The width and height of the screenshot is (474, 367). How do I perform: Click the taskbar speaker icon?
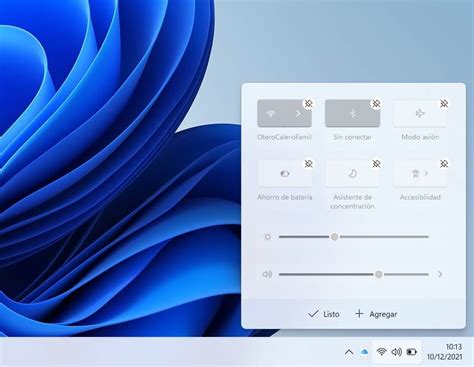[x=396, y=352]
